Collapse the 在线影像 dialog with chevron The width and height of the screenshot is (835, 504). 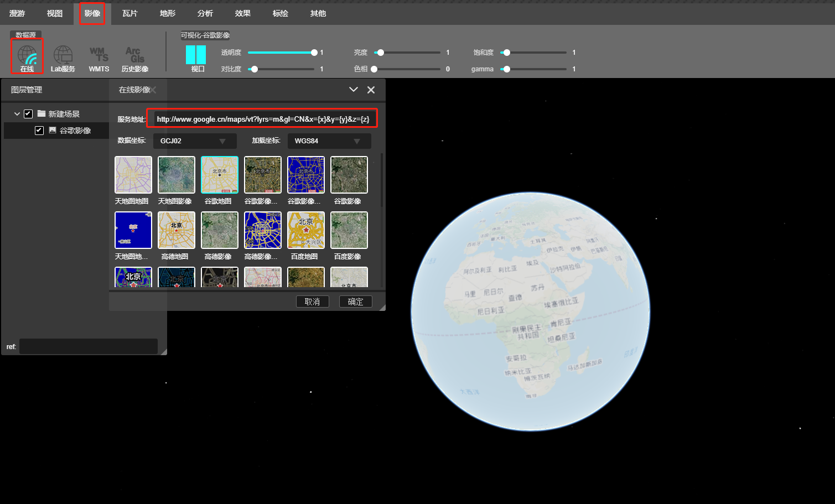click(354, 89)
